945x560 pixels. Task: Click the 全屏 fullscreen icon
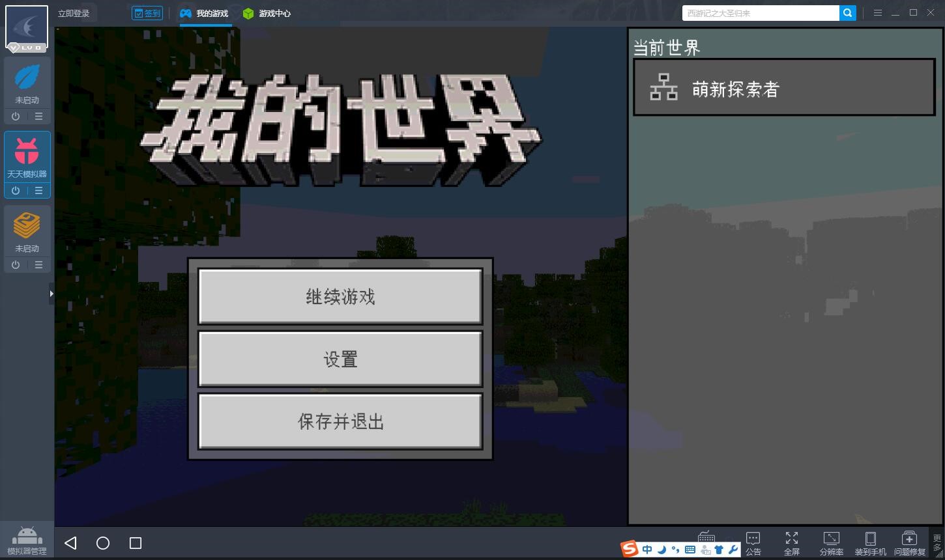pyautogui.click(x=792, y=543)
